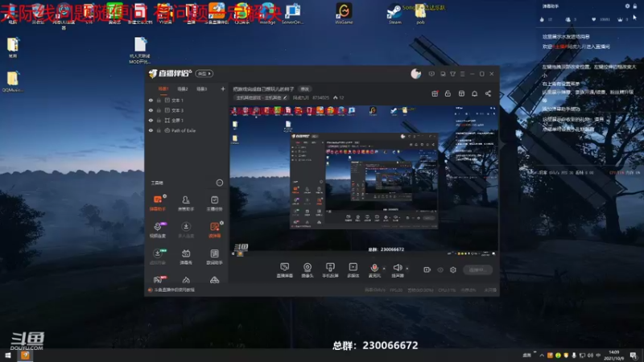The image size is (644, 362).
Task: Open settings gear beside the stream button
Action: tap(453, 269)
